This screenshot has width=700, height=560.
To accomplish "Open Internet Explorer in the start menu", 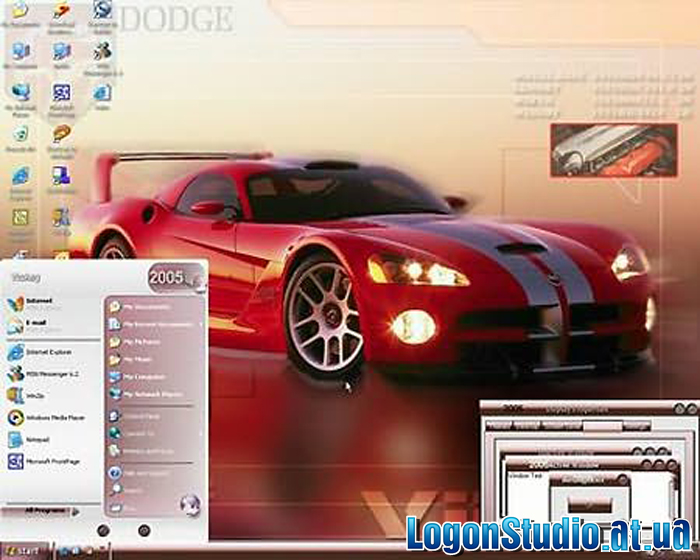I will point(40,352).
